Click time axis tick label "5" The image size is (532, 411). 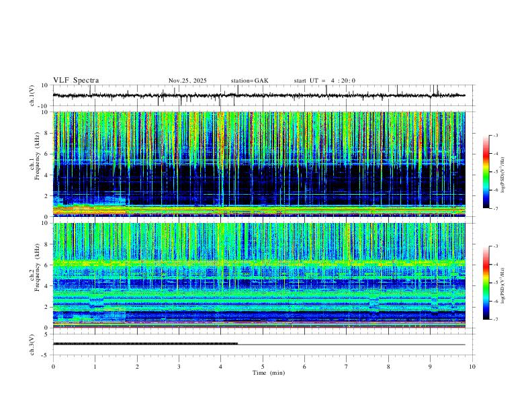tap(263, 367)
